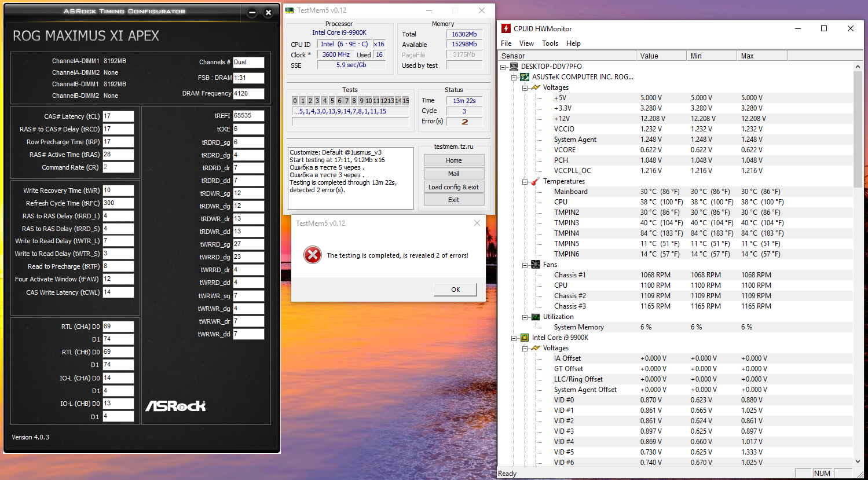Select the System Agent voltage row

675,140
